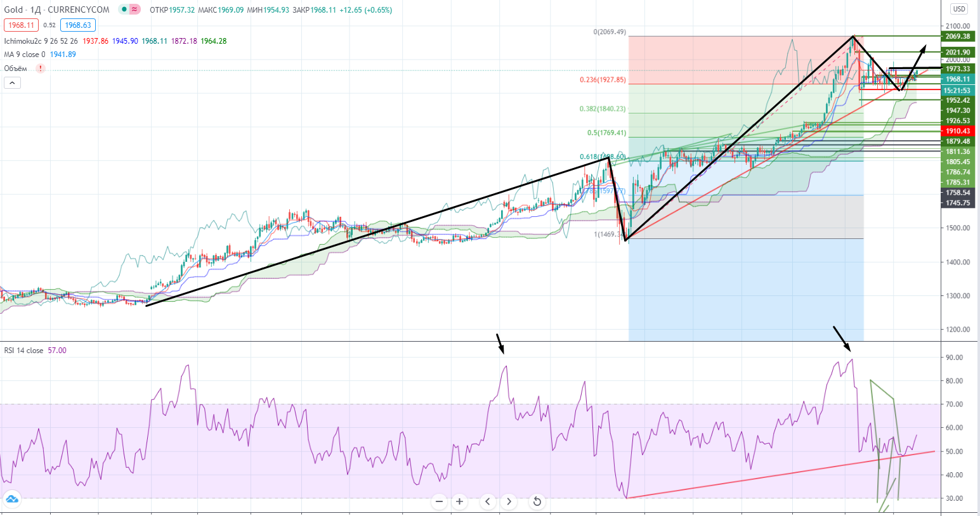Click the 0.236 Fibonacci level label
The width and height of the screenshot is (980, 516).
602,80
